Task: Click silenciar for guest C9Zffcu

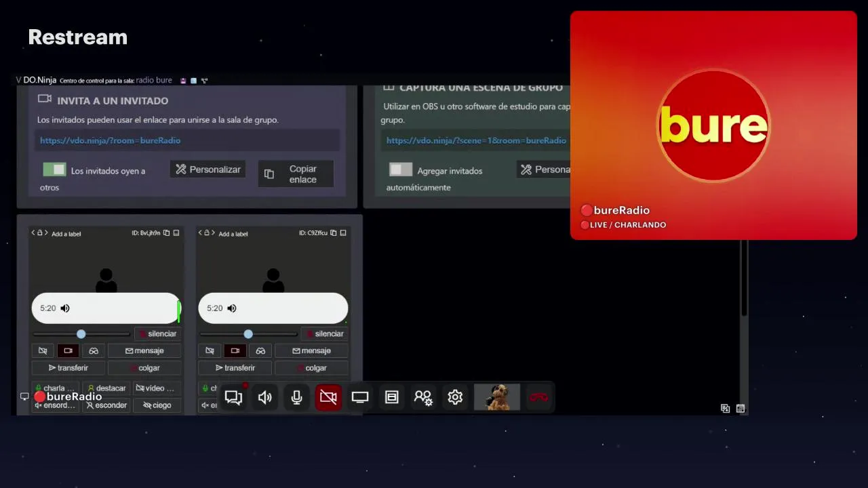Action: [x=324, y=333]
